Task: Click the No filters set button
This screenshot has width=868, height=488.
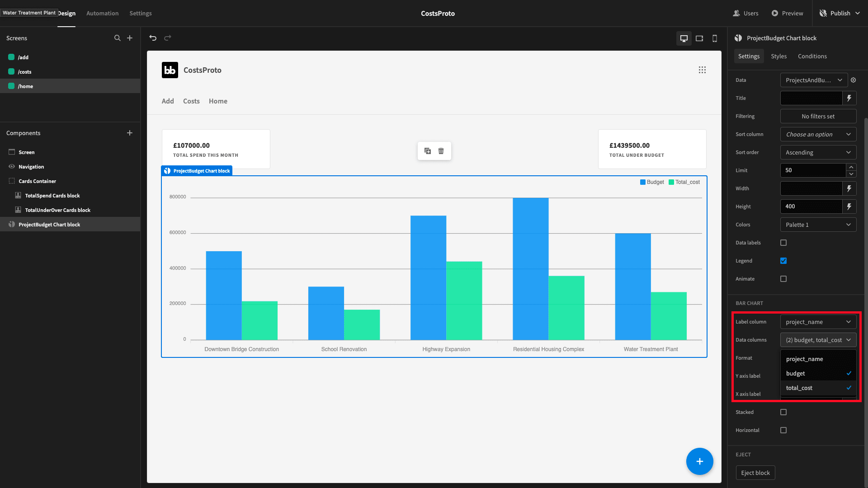Action: point(818,116)
